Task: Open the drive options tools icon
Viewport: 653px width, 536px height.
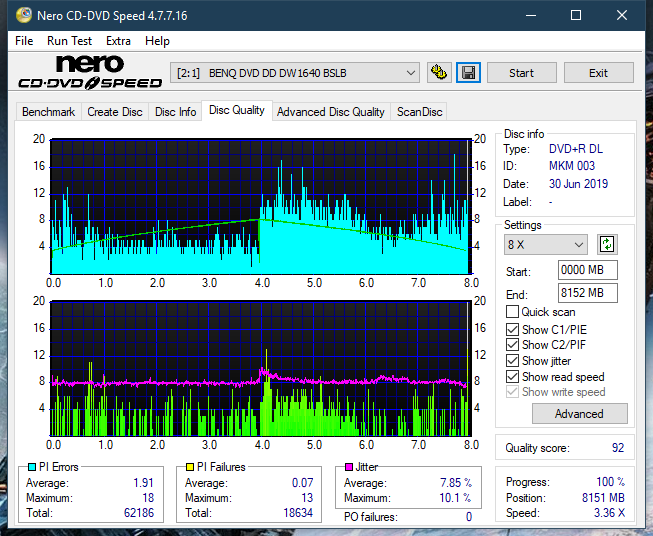Action: tap(439, 73)
